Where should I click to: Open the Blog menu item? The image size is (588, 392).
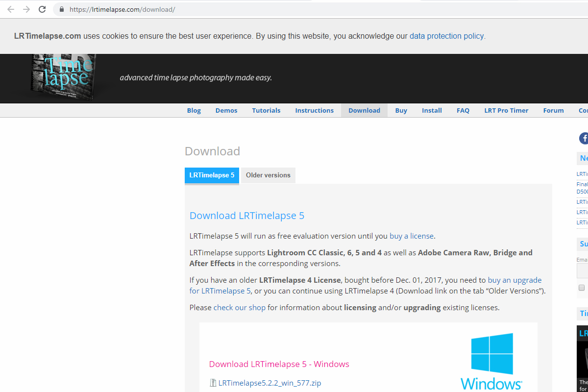[194, 110]
